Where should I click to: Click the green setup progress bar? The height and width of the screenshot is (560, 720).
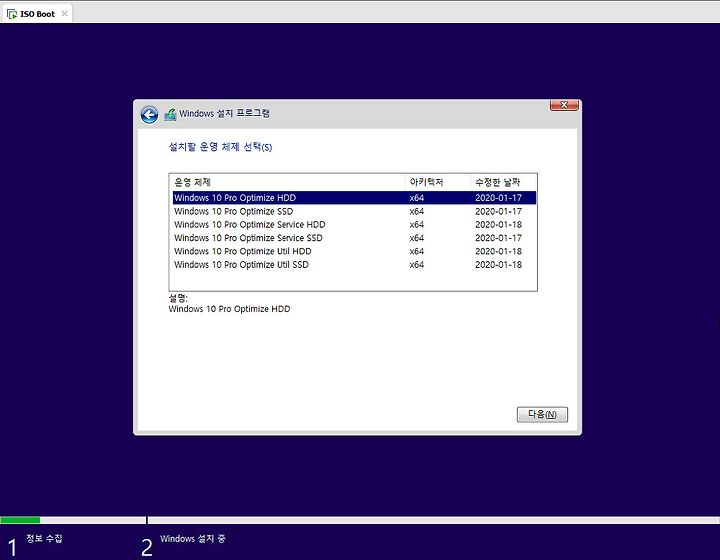(x=20, y=520)
